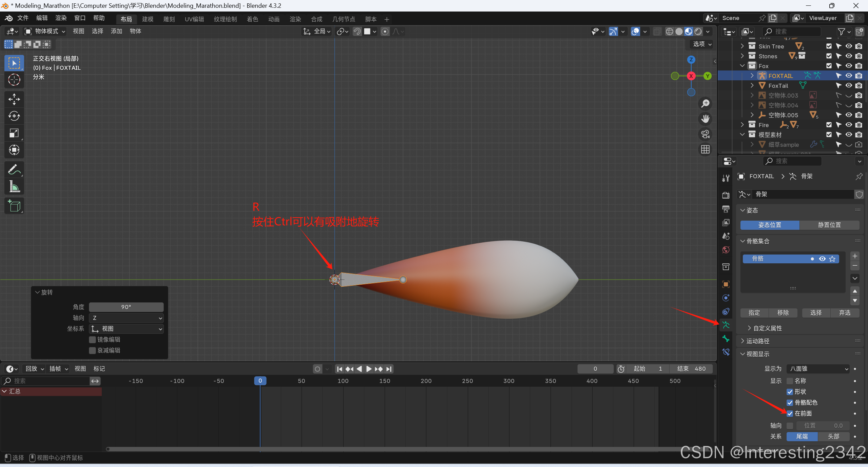This screenshot has height=467, width=868.
Task: Open the 添加 menu in viewport header
Action: 116,31
